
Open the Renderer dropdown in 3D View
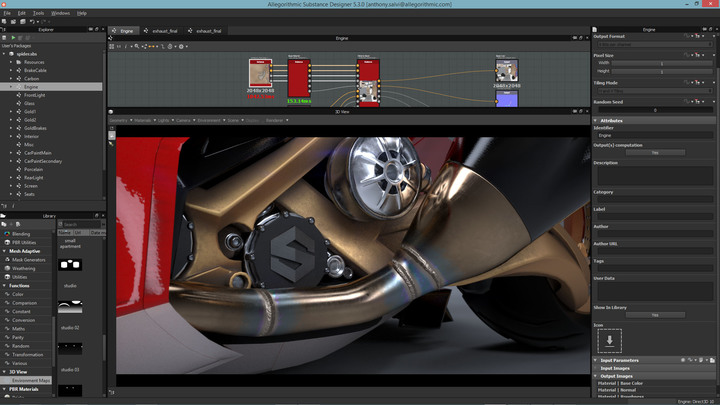(277, 120)
